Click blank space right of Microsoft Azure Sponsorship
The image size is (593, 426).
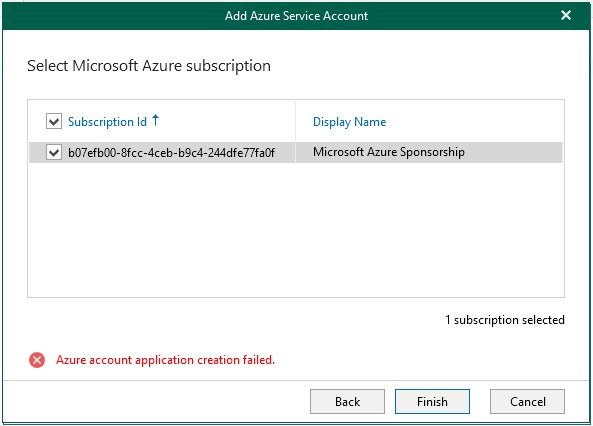pyautogui.click(x=514, y=152)
